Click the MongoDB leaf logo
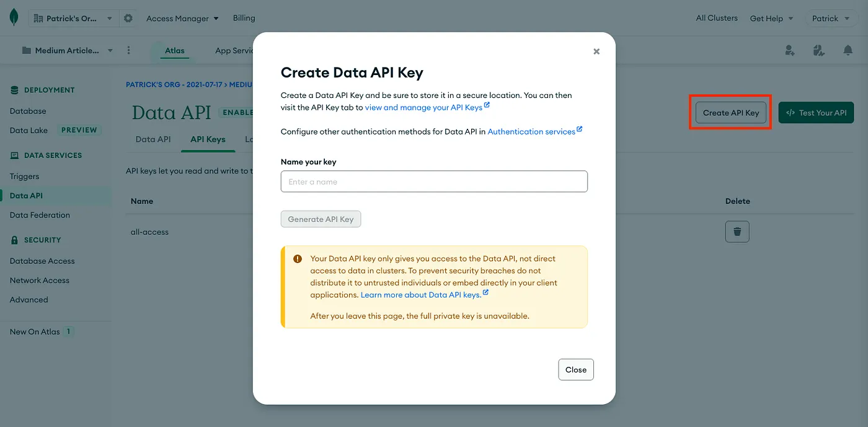Image resolution: width=868 pixels, height=427 pixels. (14, 18)
